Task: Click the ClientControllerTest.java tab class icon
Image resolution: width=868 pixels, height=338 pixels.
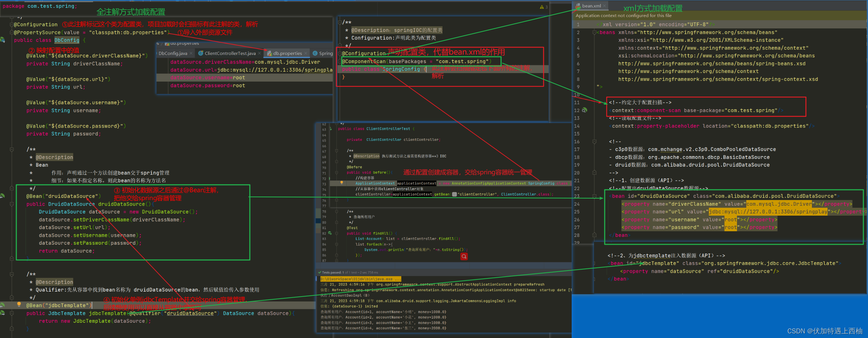Action: (x=201, y=53)
